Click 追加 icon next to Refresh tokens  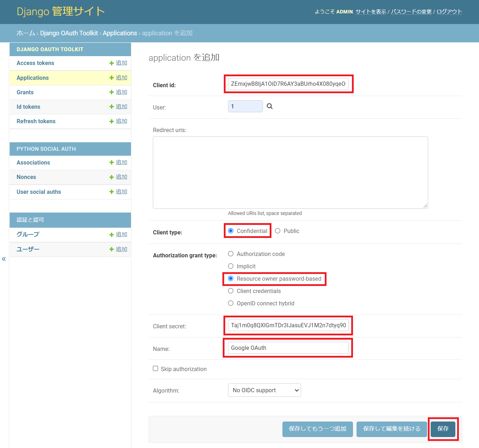(x=118, y=121)
